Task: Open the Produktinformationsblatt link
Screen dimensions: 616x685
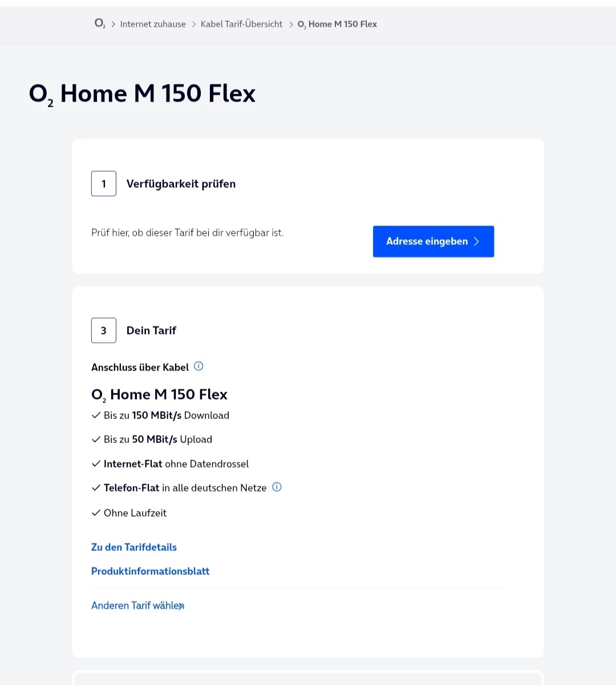Action: 151,571
